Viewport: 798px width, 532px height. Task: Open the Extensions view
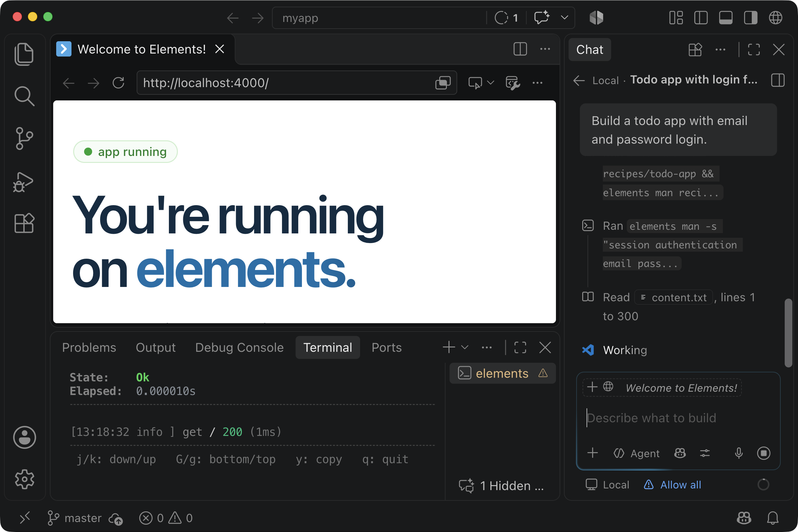[24, 223]
